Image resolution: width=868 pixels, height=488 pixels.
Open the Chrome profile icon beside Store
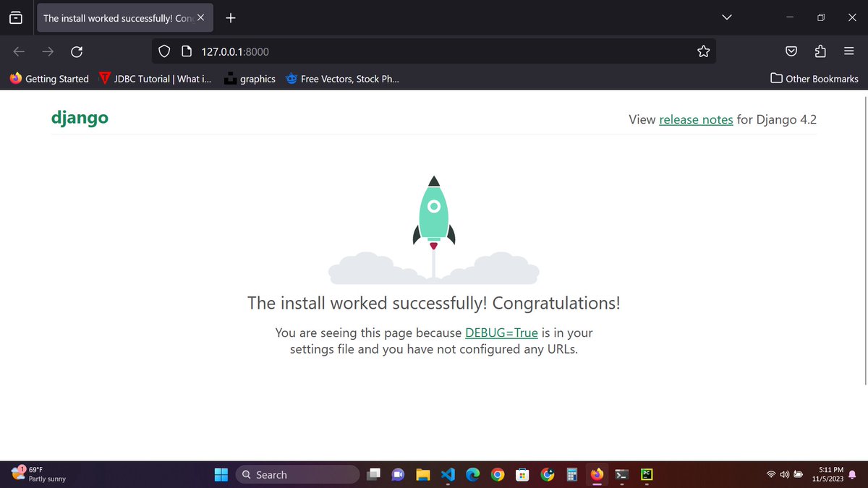(x=548, y=475)
